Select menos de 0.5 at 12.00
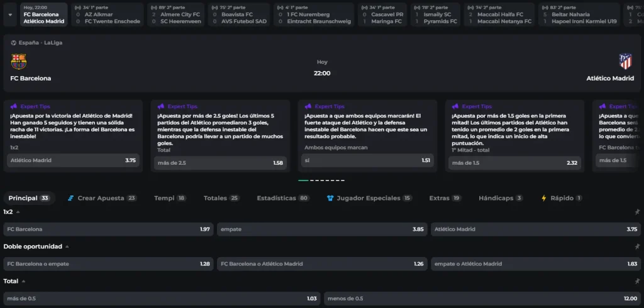Image resolution: width=644 pixels, height=308 pixels. point(482,299)
